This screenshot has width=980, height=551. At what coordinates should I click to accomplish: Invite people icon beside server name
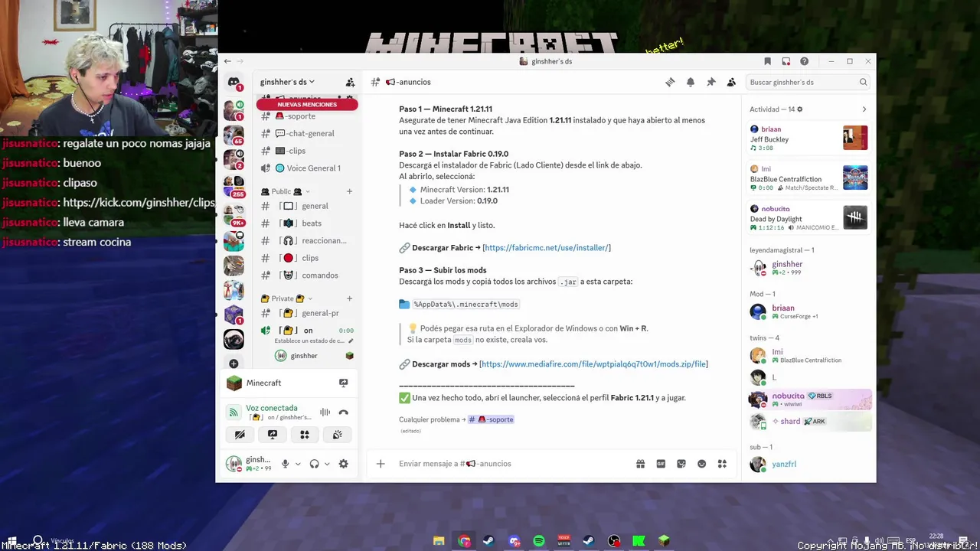coord(350,82)
